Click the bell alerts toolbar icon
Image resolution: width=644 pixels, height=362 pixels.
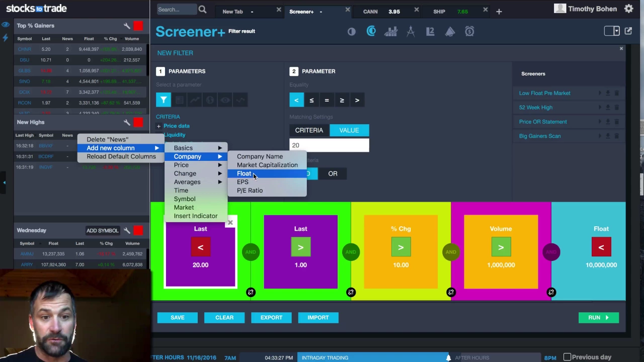tap(450, 32)
